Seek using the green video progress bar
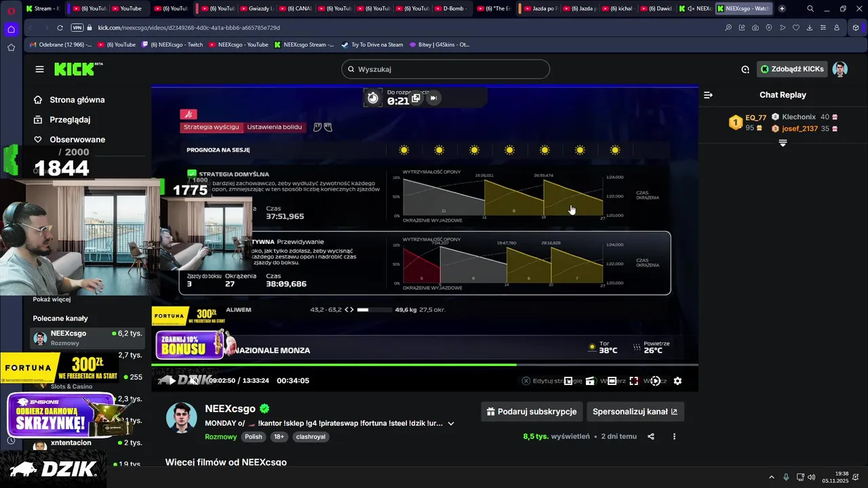868x488 pixels. 425,365
